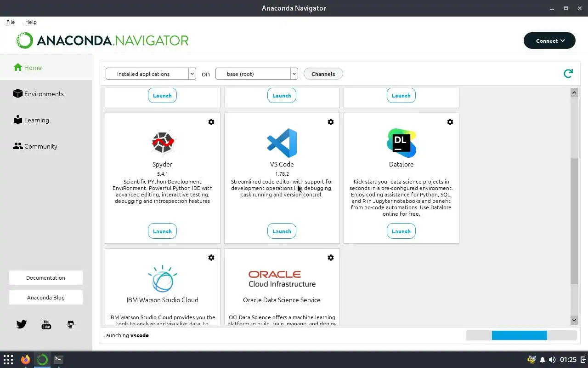The width and height of the screenshot is (588, 368).
Task: Click the VS Code version 1.78.2 text
Action: tap(282, 174)
